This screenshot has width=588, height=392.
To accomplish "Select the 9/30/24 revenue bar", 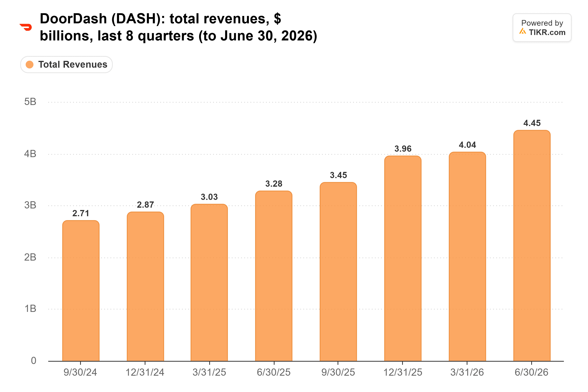I will point(81,291).
